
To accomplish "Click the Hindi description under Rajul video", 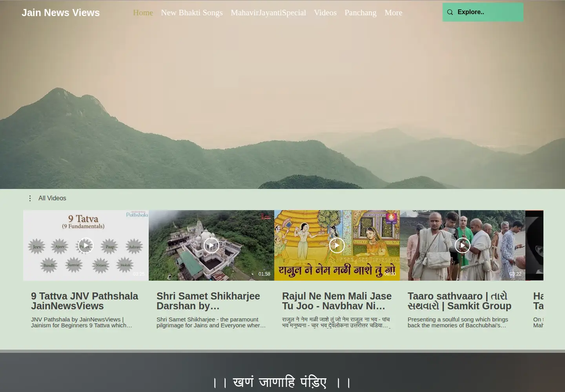I will pos(336,322).
